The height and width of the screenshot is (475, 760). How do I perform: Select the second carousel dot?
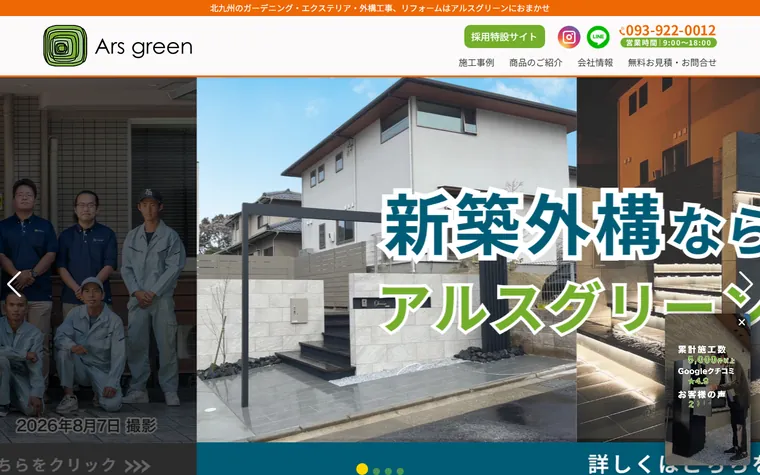(x=376, y=471)
